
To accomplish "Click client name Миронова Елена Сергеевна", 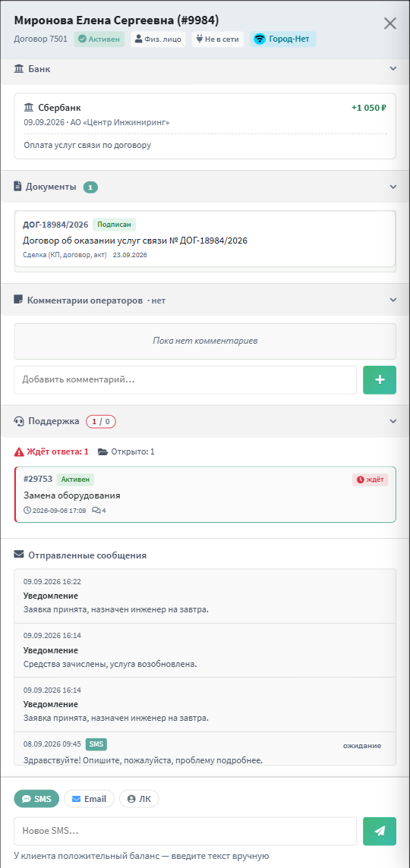I will click(93, 20).
